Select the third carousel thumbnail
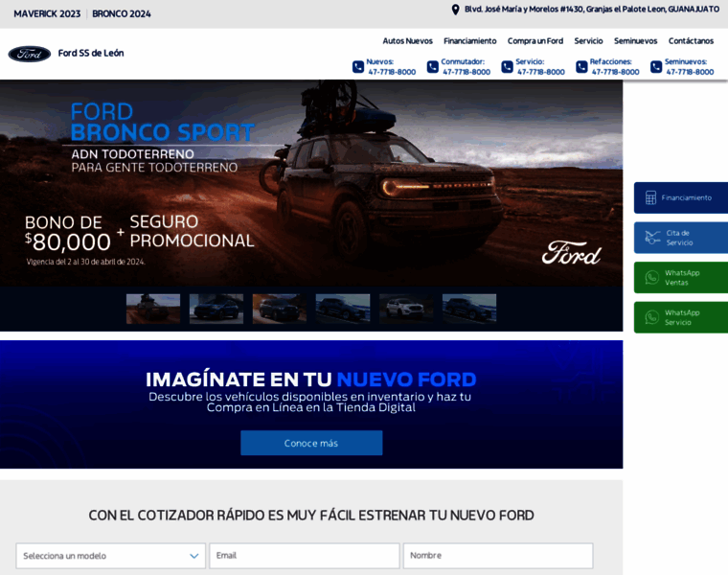Screen dimensions: 728x575 [280, 309]
